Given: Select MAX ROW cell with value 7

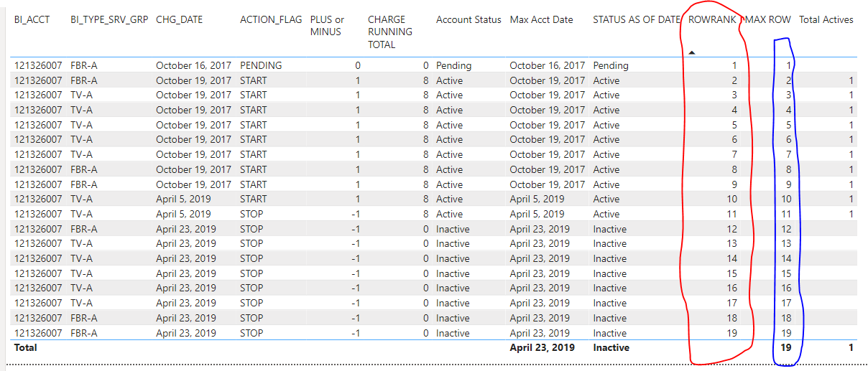Looking at the screenshot, I should (788, 154).
